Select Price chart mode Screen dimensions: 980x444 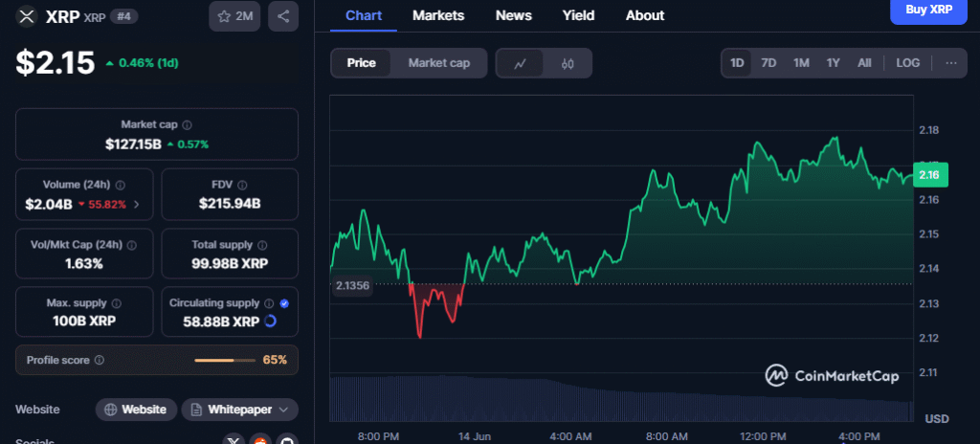click(361, 63)
